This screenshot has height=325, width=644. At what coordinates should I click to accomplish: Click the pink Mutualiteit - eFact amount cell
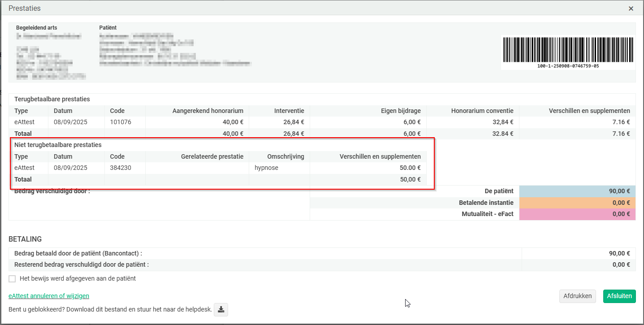(577, 214)
